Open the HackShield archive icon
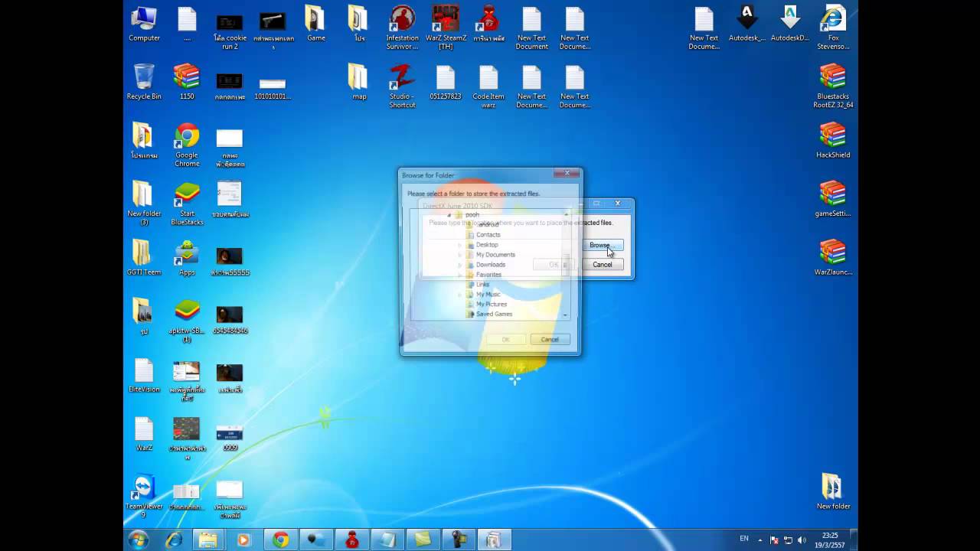 click(x=833, y=141)
